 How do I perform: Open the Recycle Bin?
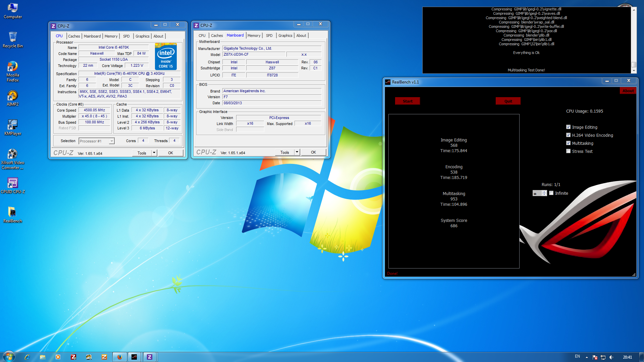(12, 37)
